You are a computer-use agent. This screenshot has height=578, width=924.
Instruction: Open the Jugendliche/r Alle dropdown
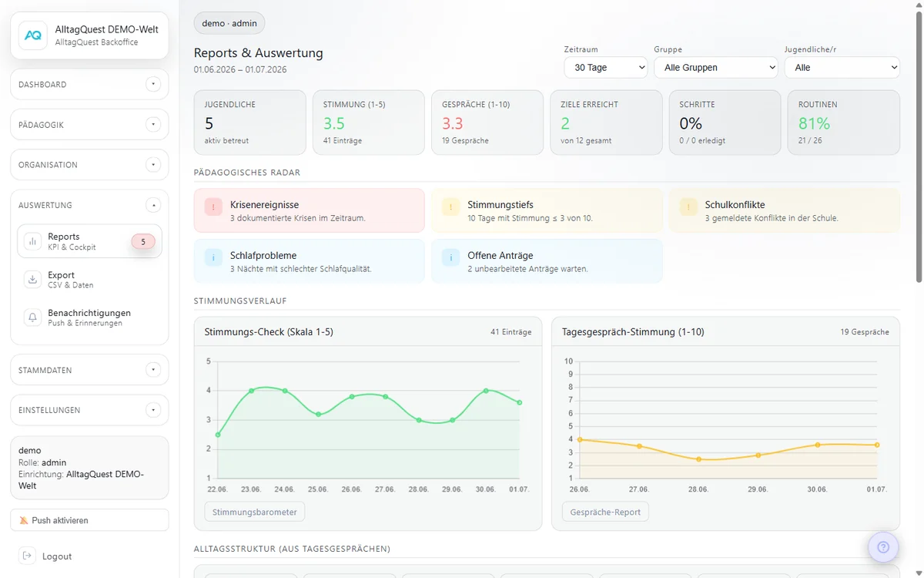(x=842, y=68)
